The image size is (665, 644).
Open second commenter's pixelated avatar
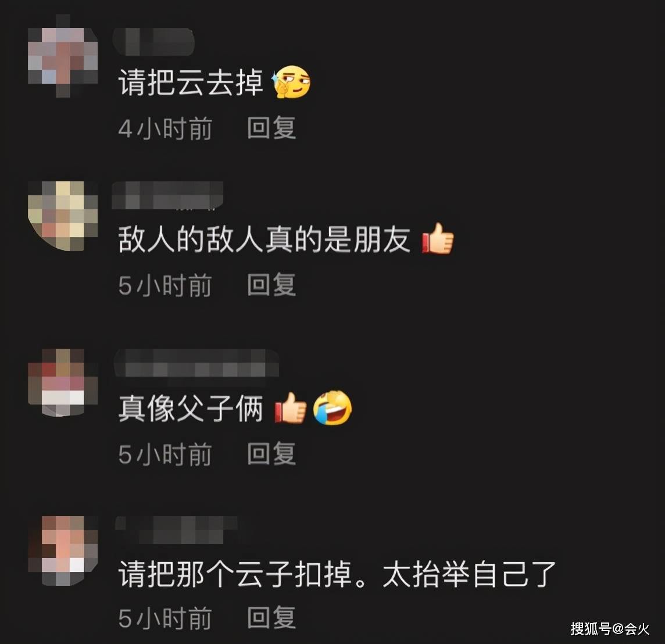(x=63, y=216)
